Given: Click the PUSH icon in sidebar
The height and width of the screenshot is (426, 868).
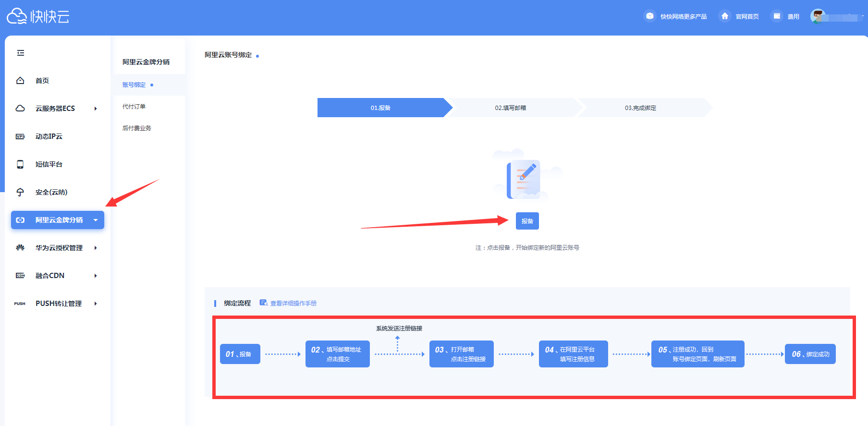Looking at the screenshot, I should pyautogui.click(x=20, y=304).
